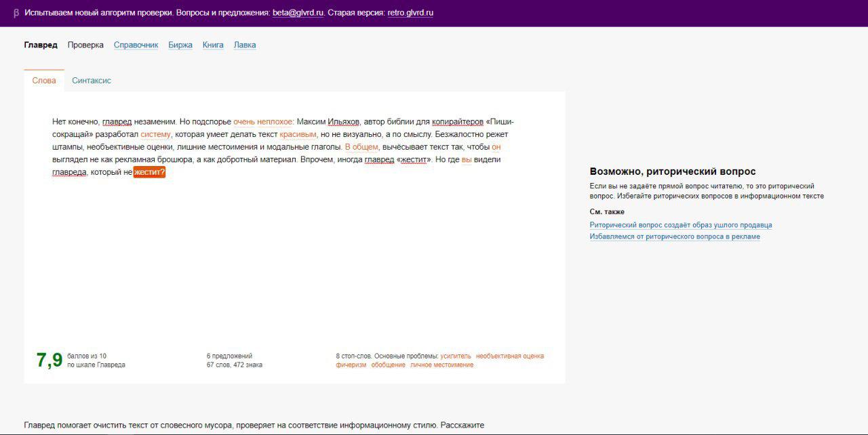The width and height of the screenshot is (868, 435).
Task: Open the old version link retro.glvrd.ru
Action: point(410,13)
